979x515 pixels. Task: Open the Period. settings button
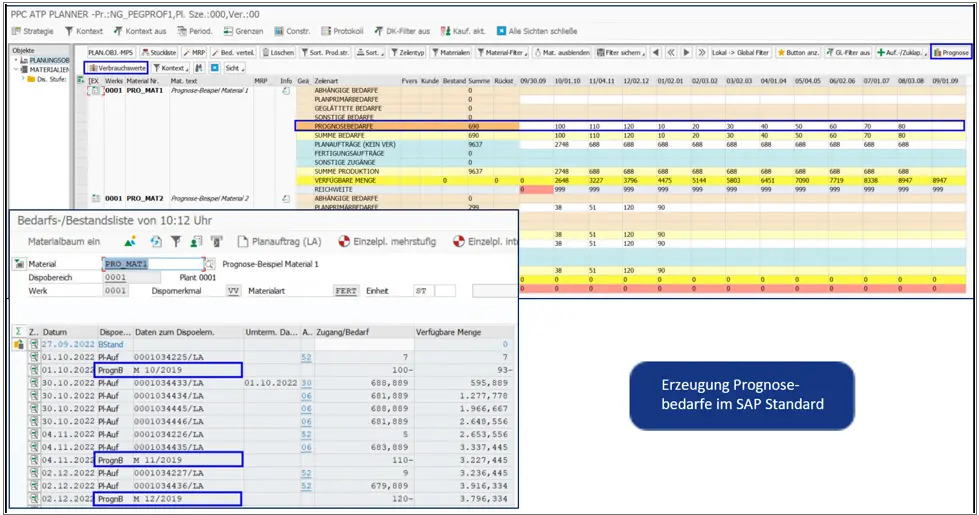pyautogui.click(x=194, y=31)
